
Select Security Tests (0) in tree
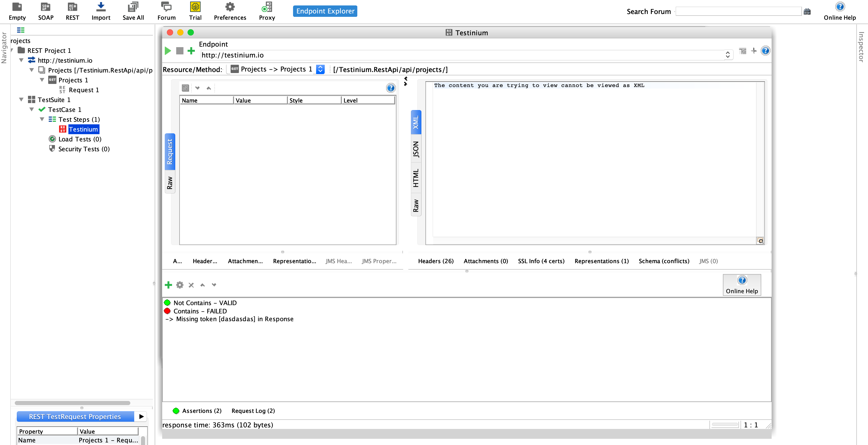84,149
